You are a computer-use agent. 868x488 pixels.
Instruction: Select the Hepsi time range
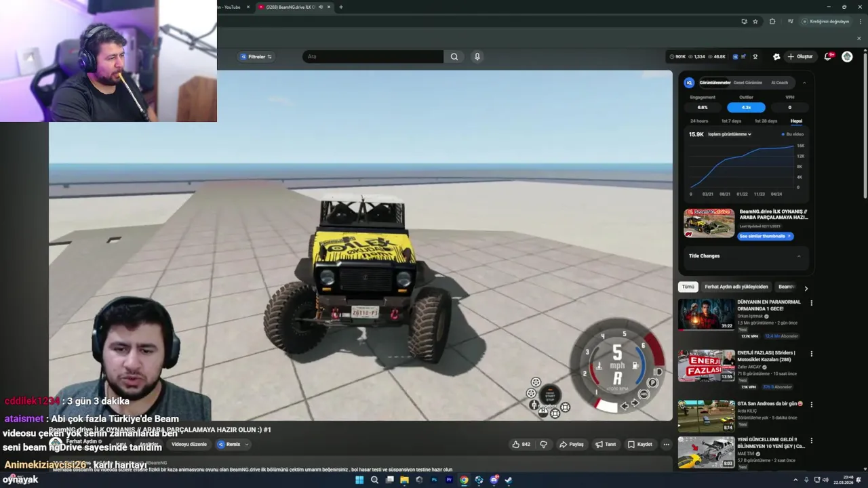(796, 121)
